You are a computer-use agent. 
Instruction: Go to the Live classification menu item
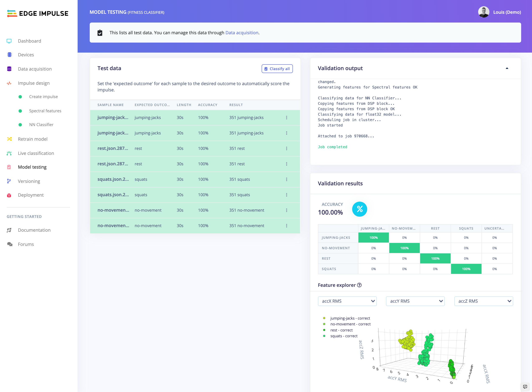coord(36,153)
